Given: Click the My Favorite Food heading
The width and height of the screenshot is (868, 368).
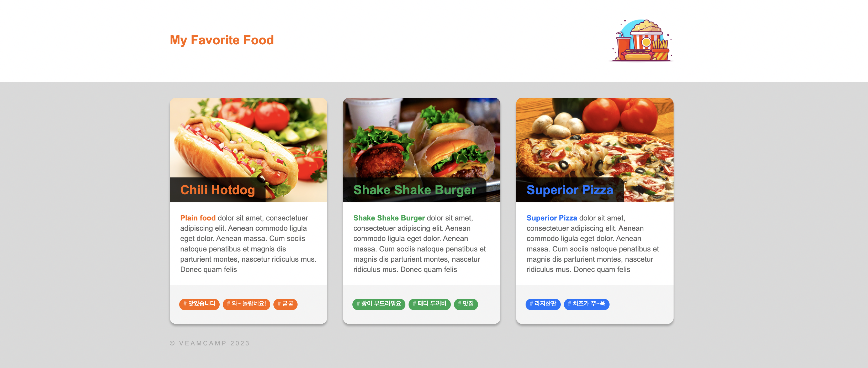Looking at the screenshot, I should [222, 40].
